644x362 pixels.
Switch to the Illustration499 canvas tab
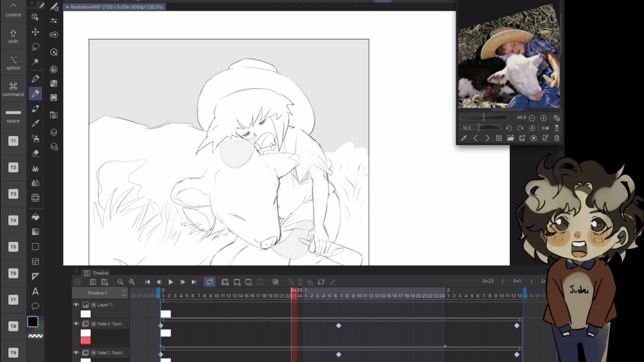[x=115, y=7]
